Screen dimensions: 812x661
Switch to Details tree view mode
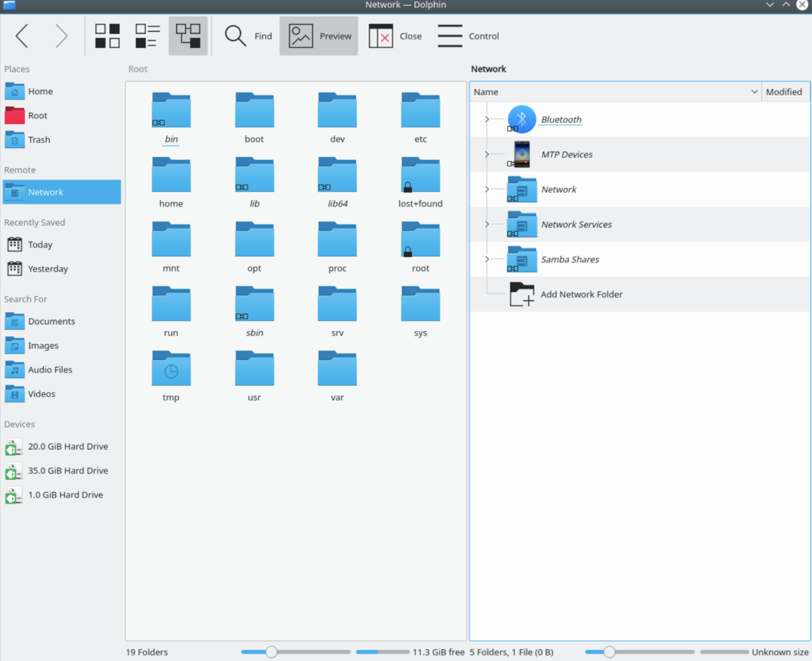[x=188, y=36]
